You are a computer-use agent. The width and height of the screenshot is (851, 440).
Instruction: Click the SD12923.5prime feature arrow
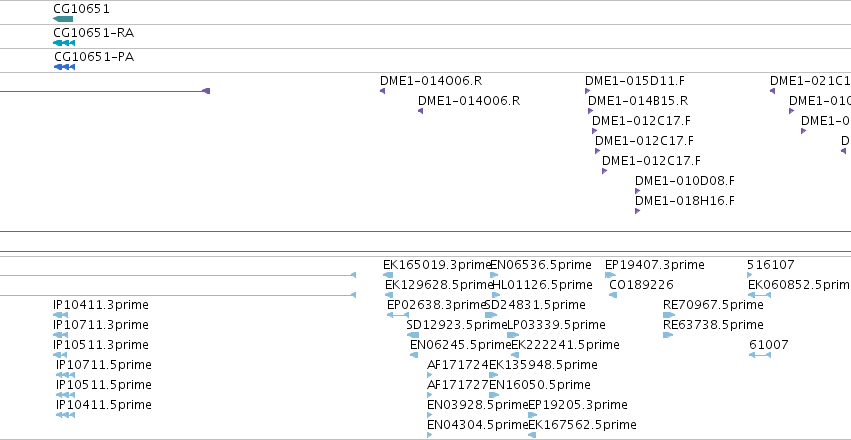[x=413, y=335]
